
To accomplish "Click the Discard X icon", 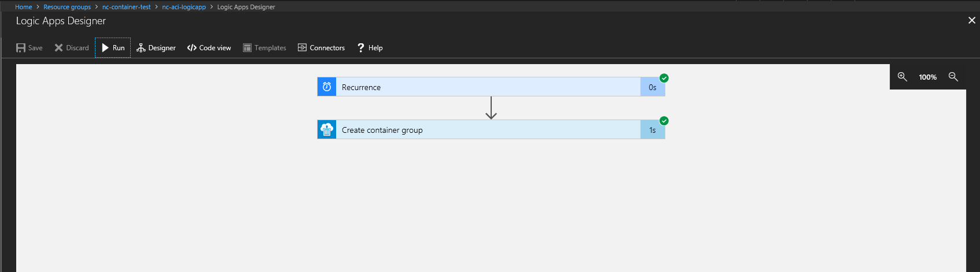I will (58, 48).
